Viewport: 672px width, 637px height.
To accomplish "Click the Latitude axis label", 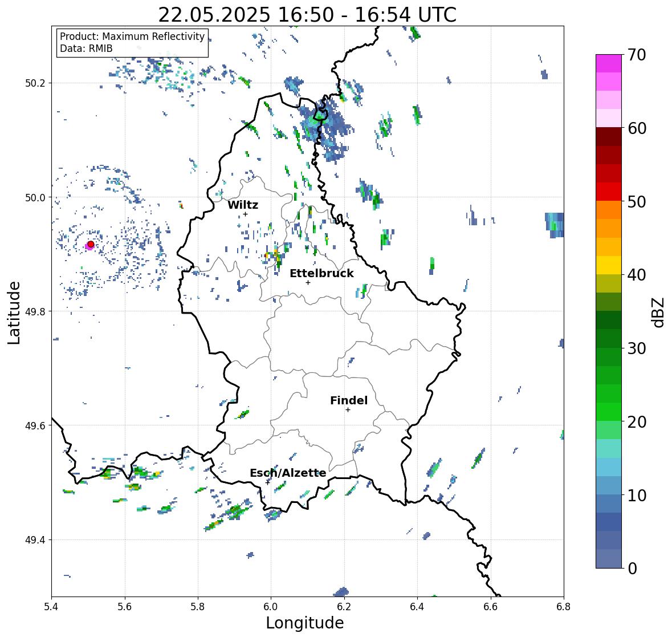I will tap(14, 313).
